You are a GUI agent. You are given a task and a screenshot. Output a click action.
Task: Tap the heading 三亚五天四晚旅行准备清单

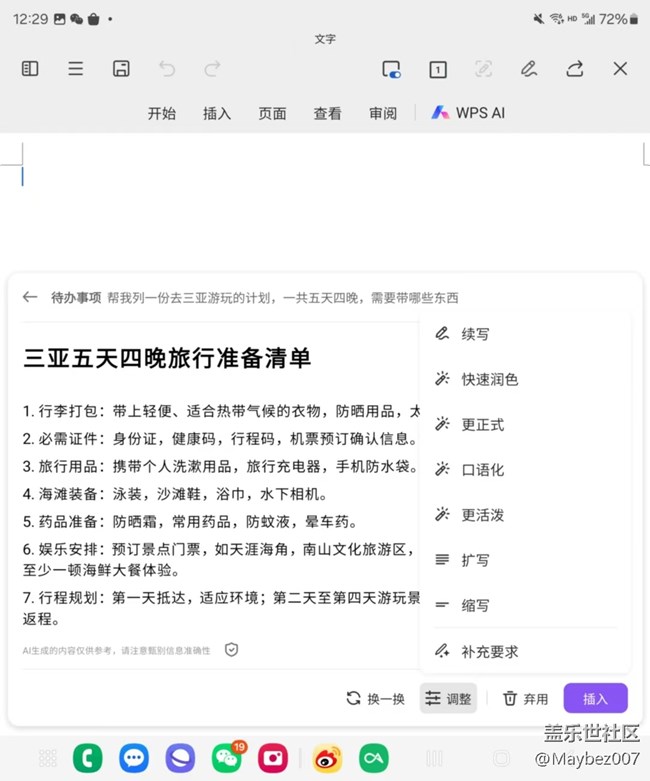pos(167,358)
